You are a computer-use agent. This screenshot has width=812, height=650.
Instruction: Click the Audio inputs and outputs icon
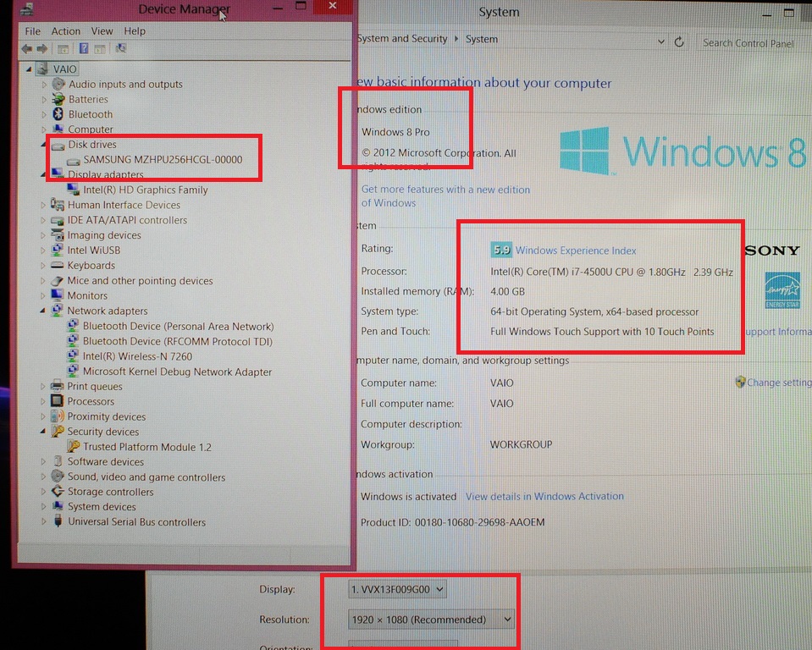tap(58, 84)
